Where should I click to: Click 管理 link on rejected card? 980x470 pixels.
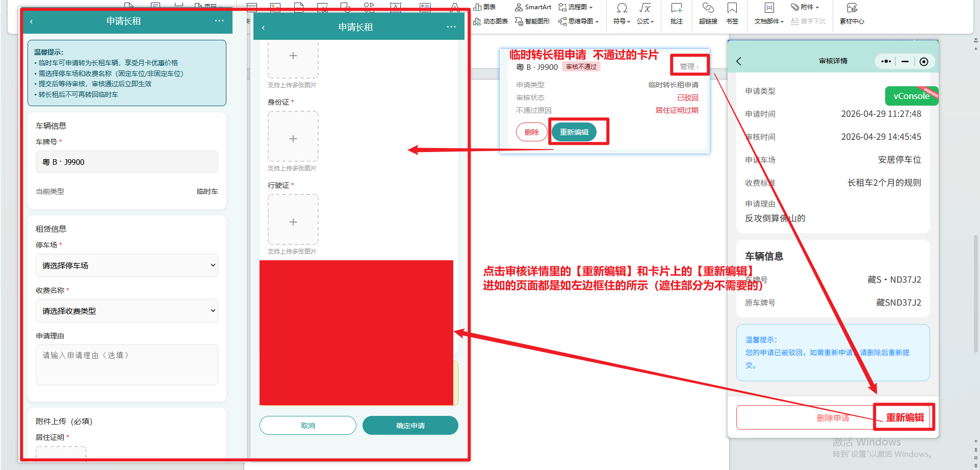coord(689,66)
